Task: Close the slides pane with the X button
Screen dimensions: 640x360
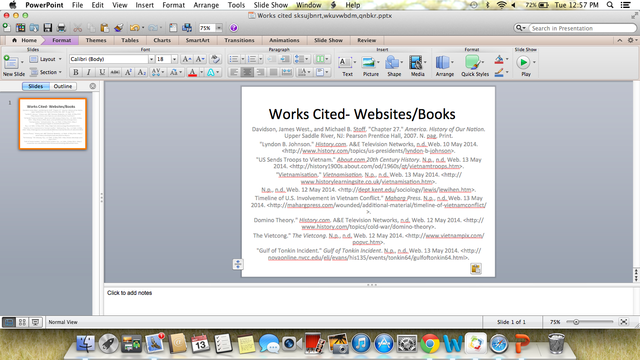Action: (x=93, y=86)
